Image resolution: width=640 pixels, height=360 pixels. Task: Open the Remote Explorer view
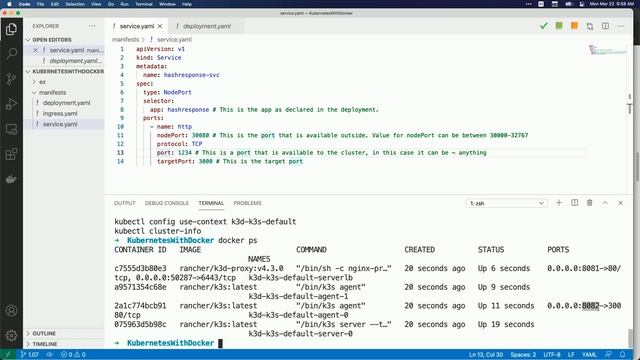(x=11, y=129)
